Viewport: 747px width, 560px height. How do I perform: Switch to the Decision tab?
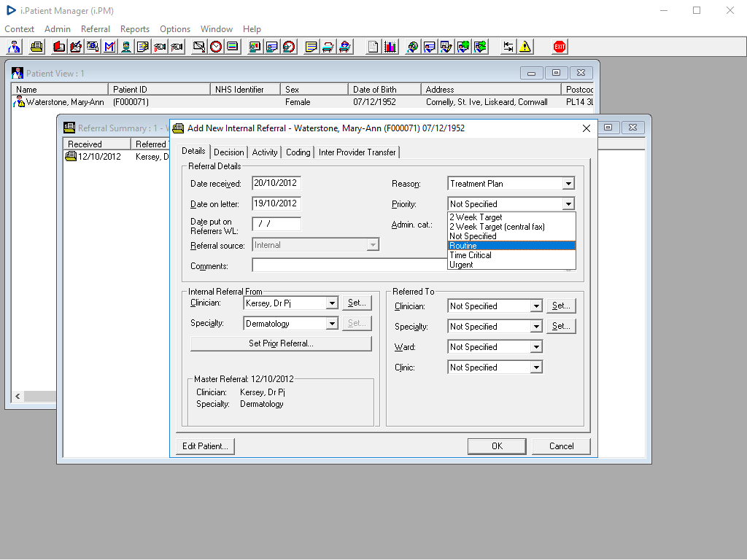(228, 152)
